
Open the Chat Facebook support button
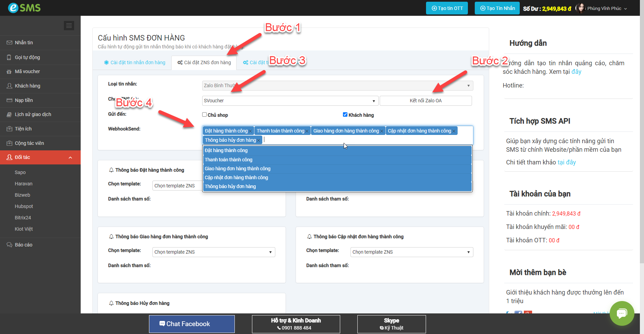click(x=192, y=324)
